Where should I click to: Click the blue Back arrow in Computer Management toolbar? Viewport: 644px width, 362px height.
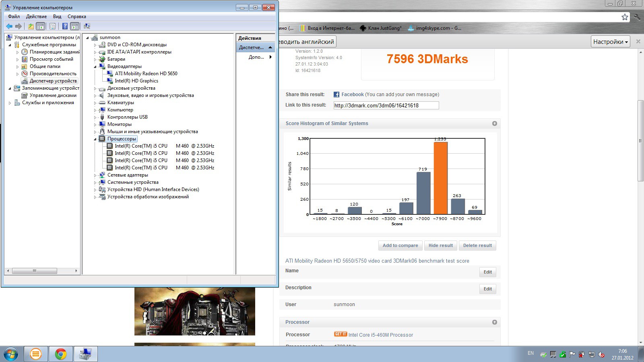pyautogui.click(x=9, y=26)
